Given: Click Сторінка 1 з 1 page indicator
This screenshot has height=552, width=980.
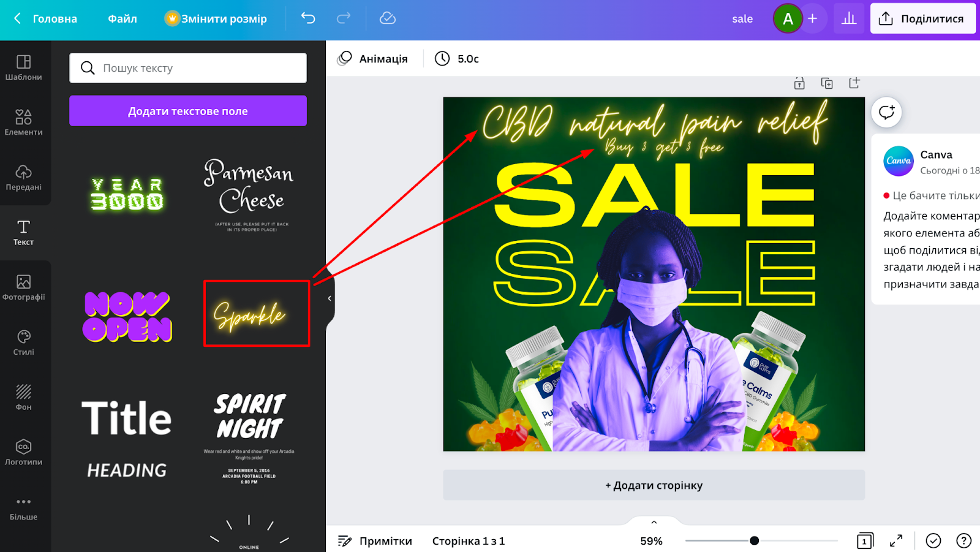Looking at the screenshot, I should (469, 541).
